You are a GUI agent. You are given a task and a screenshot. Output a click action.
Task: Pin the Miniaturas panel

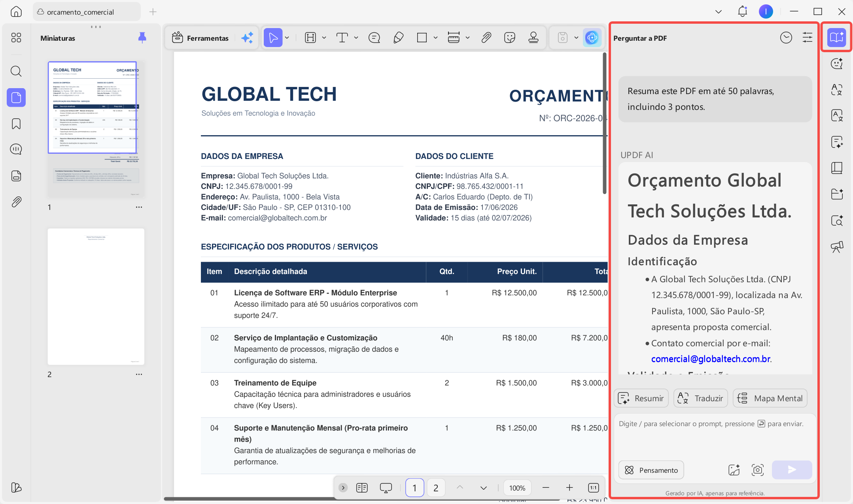point(142,38)
